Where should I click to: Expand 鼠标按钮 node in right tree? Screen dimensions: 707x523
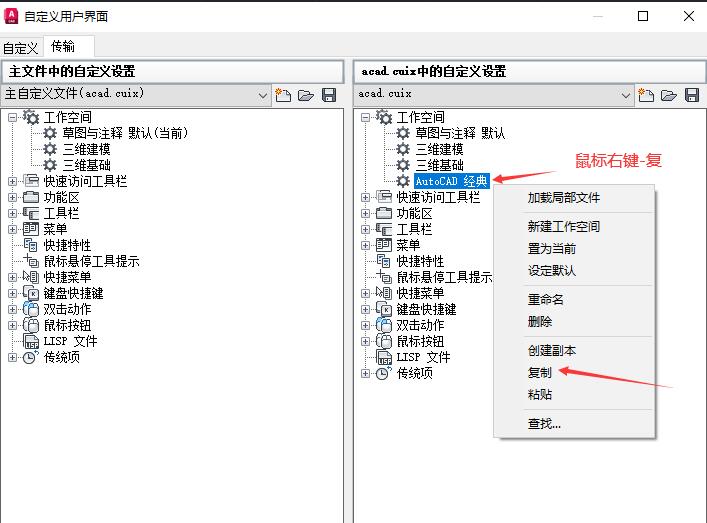pos(366,341)
